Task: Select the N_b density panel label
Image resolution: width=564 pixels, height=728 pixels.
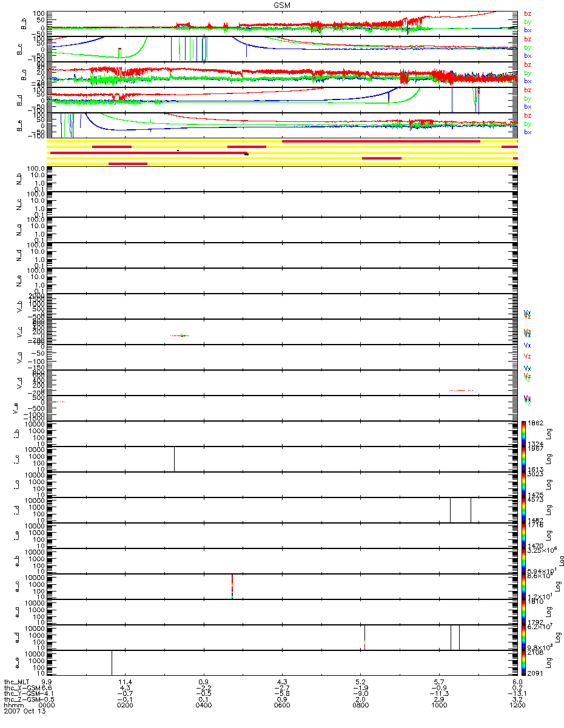Action: (x=18, y=178)
